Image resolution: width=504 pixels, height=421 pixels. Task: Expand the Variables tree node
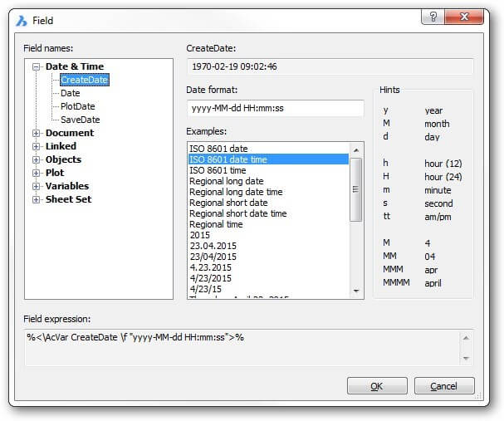(37, 186)
